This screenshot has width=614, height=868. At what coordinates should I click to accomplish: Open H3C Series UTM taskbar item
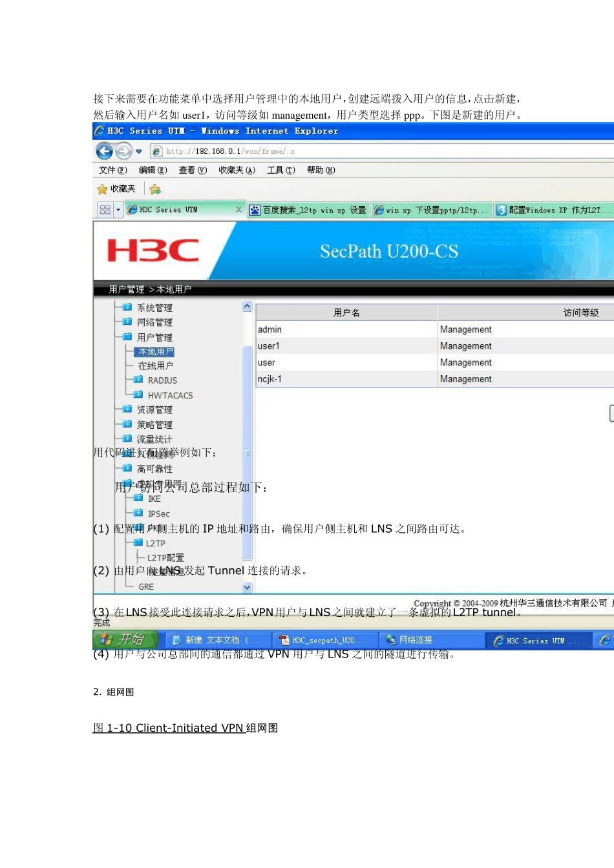pyautogui.click(x=537, y=641)
